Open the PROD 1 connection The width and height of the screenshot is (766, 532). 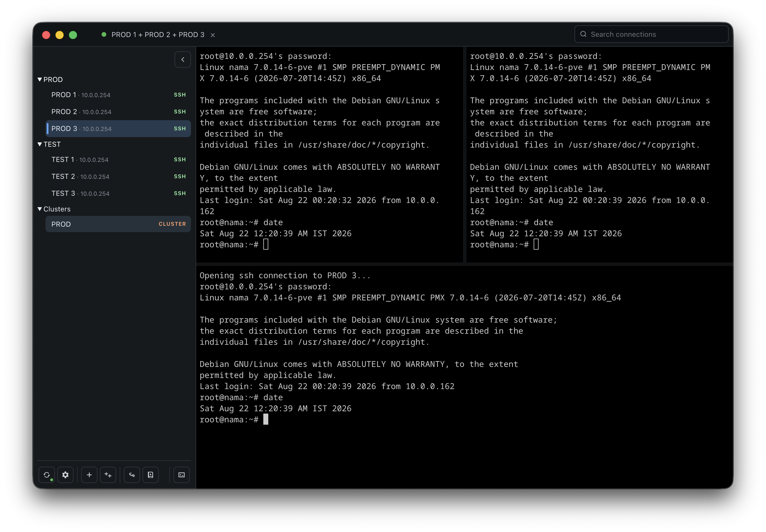tap(118, 95)
